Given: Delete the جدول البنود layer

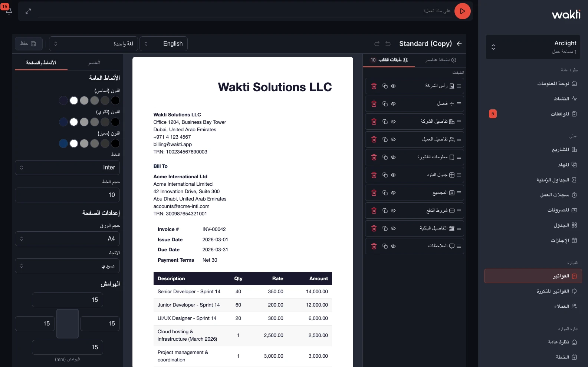Looking at the screenshot, I should 374,175.
